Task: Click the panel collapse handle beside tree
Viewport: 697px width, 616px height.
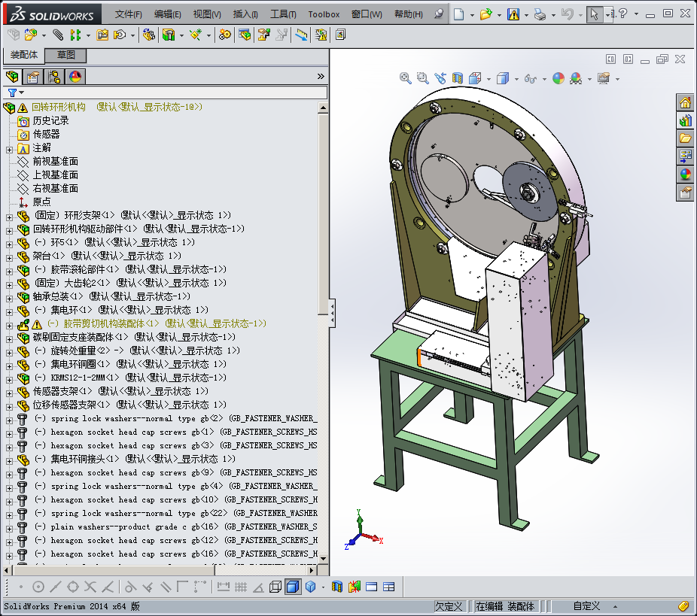Action: [x=332, y=313]
